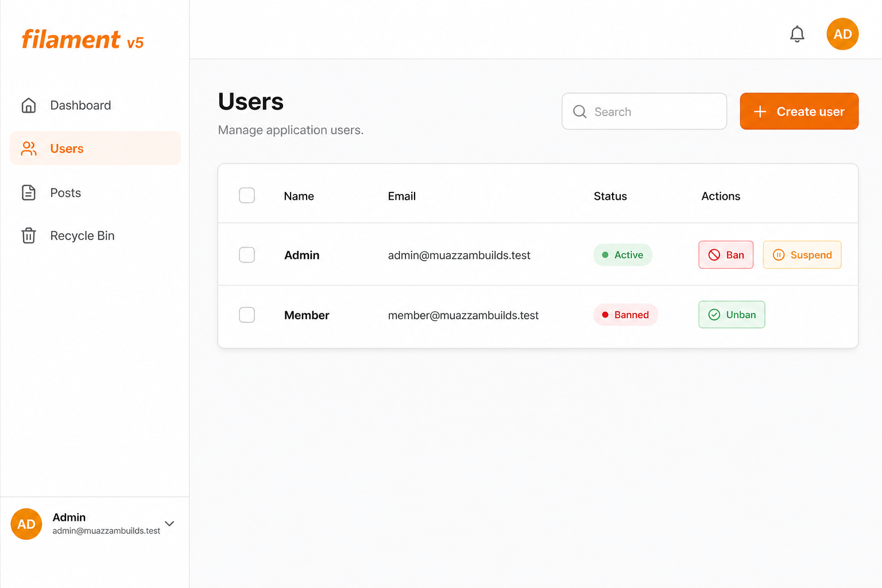This screenshot has width=882, height=588.
Task: Toggle the select-all checkbox in table header
Action: click(x=247, y=195)
